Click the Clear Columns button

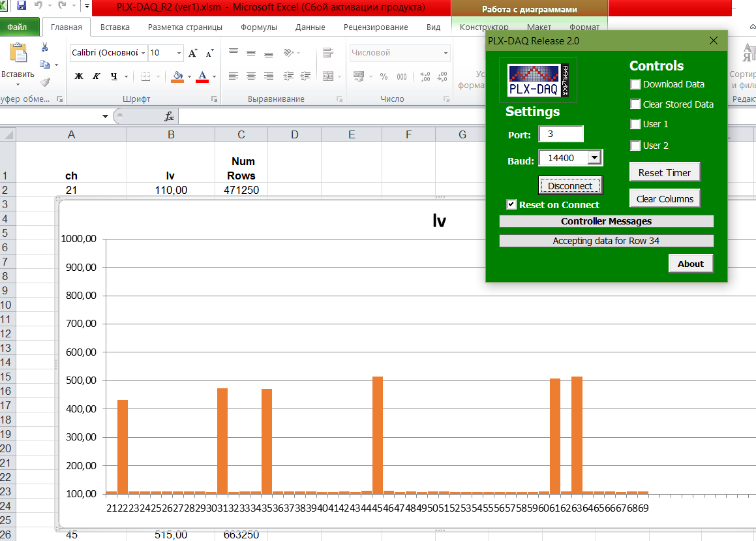[x=665, y=198]
